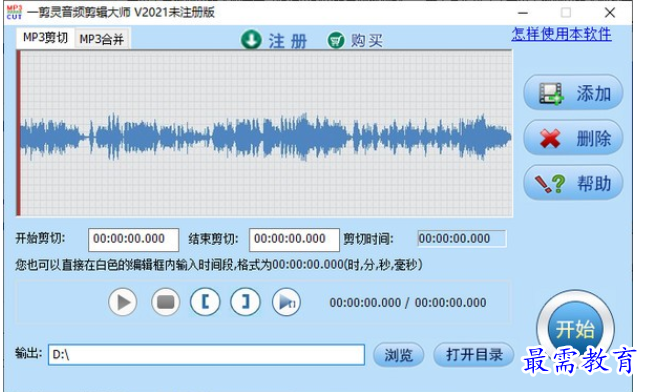The height and width of the screenshot is (392, 645).
Task: Click the MP3 CUT app icon in title bar
Action: coord(14,12)
